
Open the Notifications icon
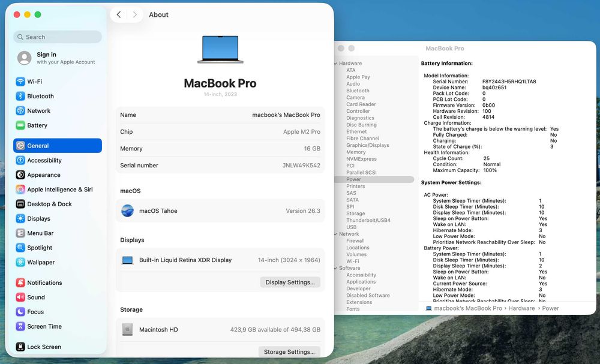pos(20,282)
